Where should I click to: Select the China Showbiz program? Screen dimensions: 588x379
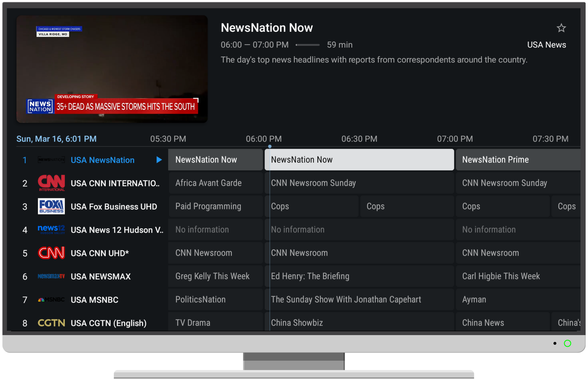point(359,322)
